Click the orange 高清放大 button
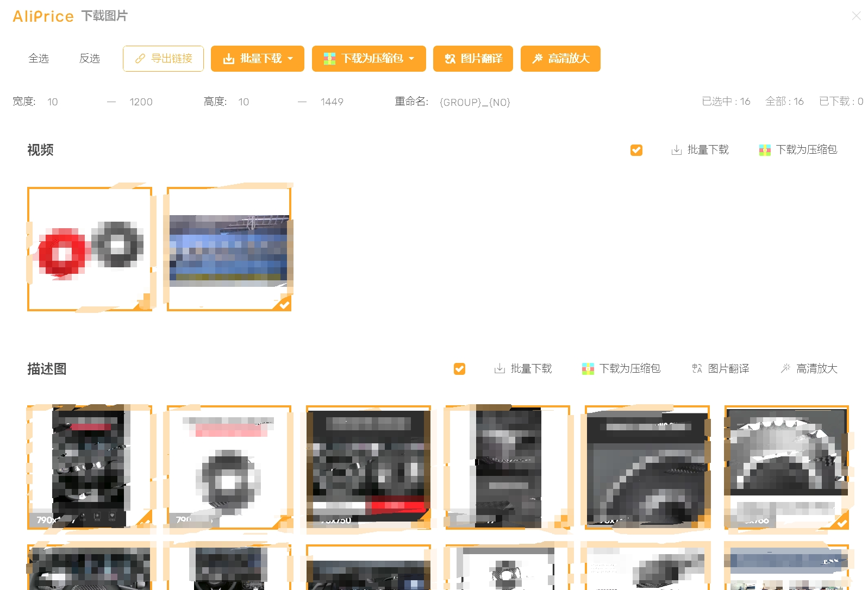Viewport: 868px width, 590px height. [x=560, y=59]
